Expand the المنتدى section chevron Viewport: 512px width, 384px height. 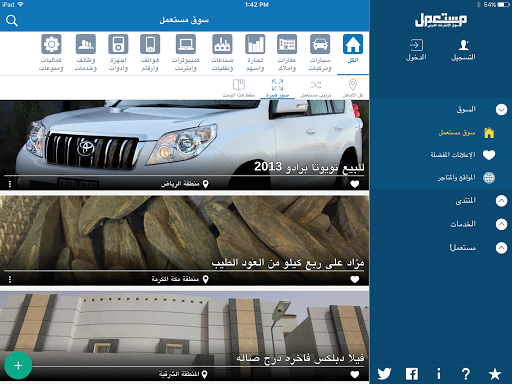coord(501,201)
